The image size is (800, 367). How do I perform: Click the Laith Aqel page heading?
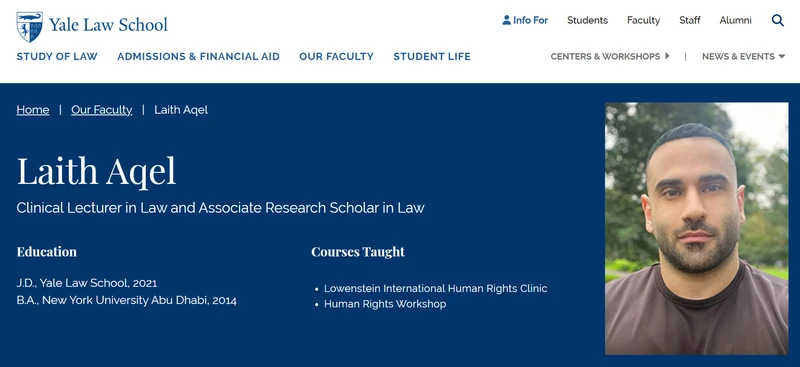click(x=96, y=172)
